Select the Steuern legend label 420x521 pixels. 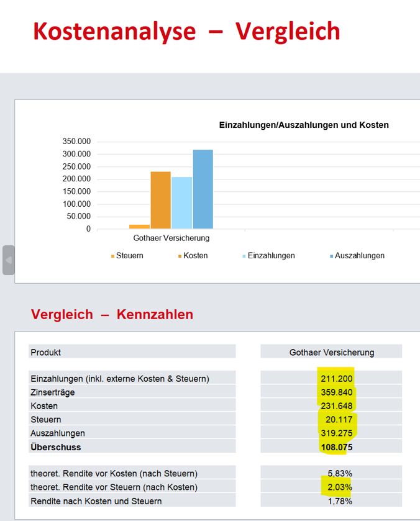point(130,255)
